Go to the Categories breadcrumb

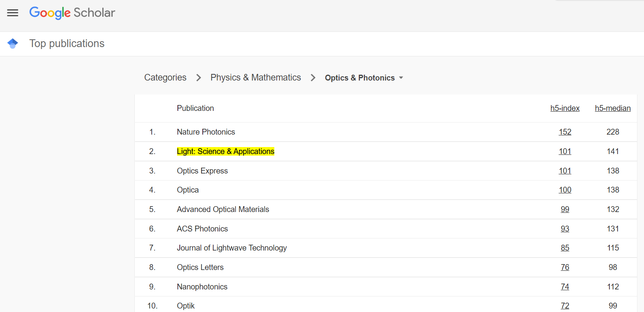pos(165,77)
